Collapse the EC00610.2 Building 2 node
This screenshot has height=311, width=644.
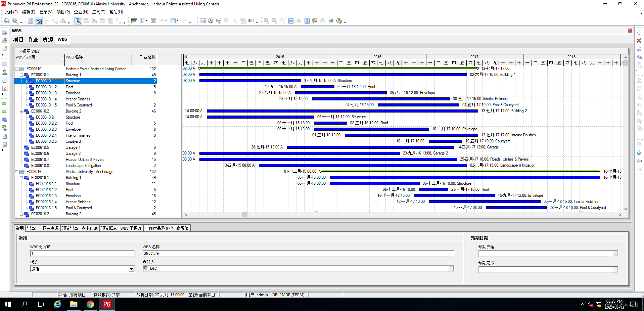21,111
